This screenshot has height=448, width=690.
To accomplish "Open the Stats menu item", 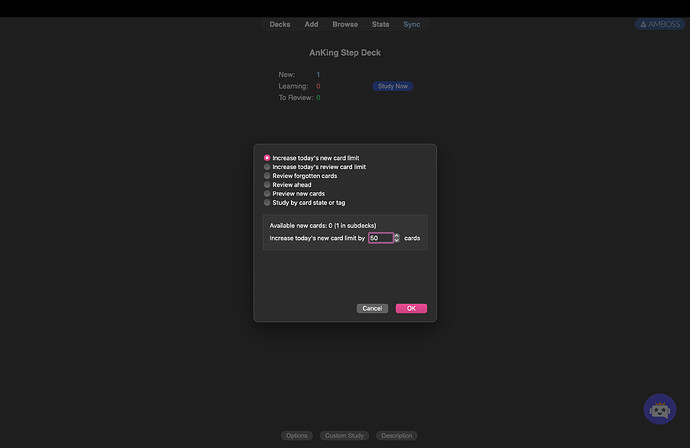I will tap(381, 24).
